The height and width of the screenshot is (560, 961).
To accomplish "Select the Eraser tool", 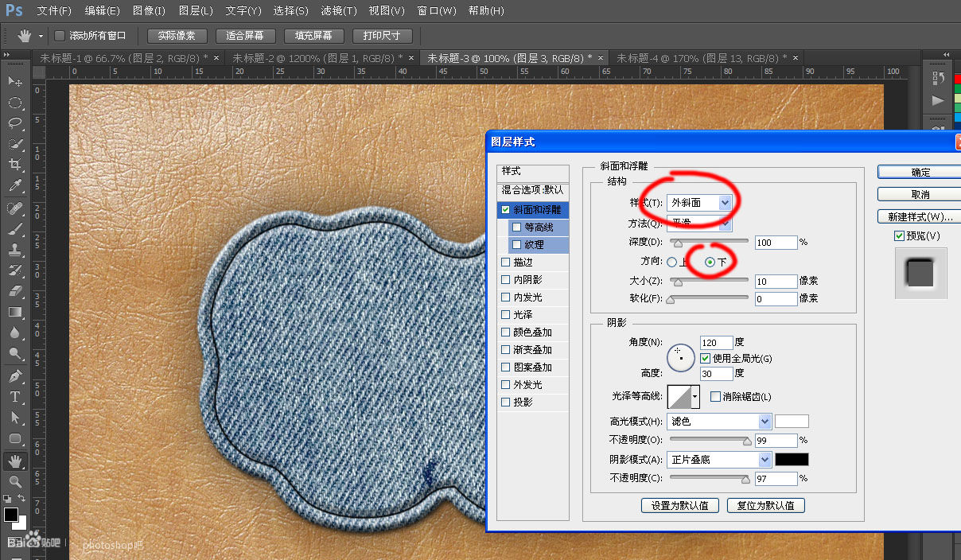I will point(14,291).
